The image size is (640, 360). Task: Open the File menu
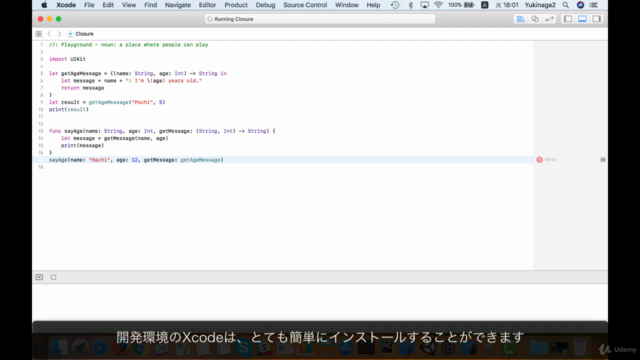tap(89, 5)
